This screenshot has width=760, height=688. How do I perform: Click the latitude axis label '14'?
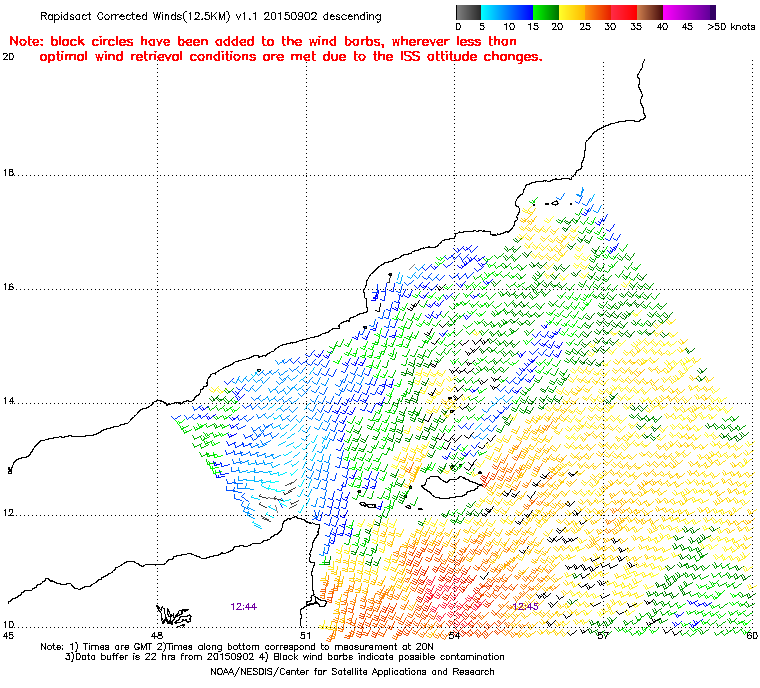tap(8, 401)
